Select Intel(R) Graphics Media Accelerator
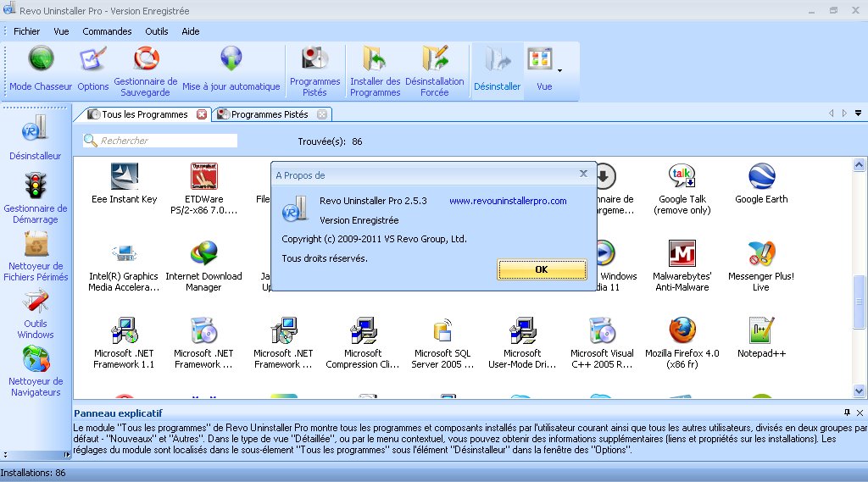This screenshot has width=868, height=482. [x=124, y=266]
